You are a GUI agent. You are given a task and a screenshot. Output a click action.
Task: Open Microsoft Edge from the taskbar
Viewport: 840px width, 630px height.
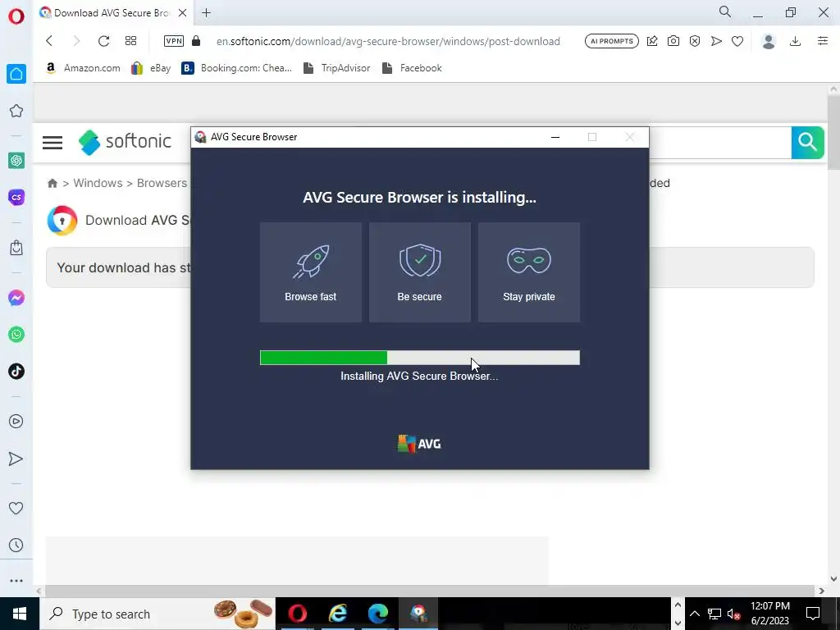(x=377, y=614)
